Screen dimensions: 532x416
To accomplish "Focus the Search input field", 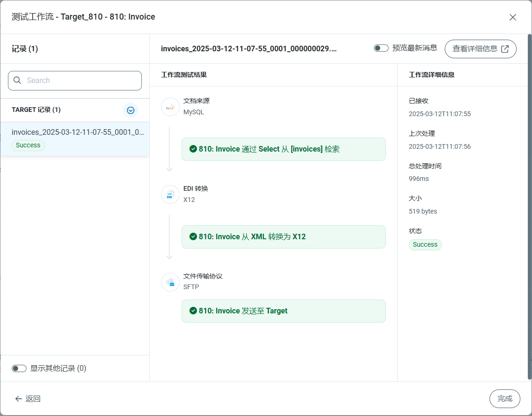I will click(82, 80).
